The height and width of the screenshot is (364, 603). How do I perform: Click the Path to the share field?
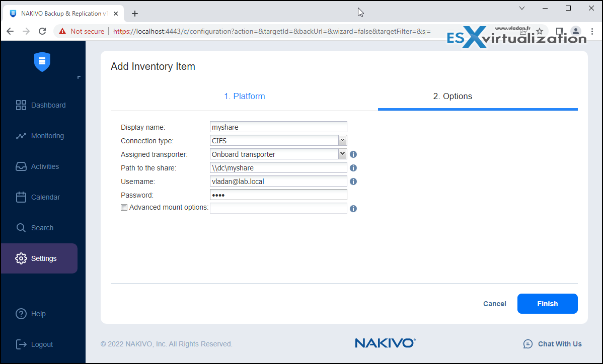tap(278, 168)
